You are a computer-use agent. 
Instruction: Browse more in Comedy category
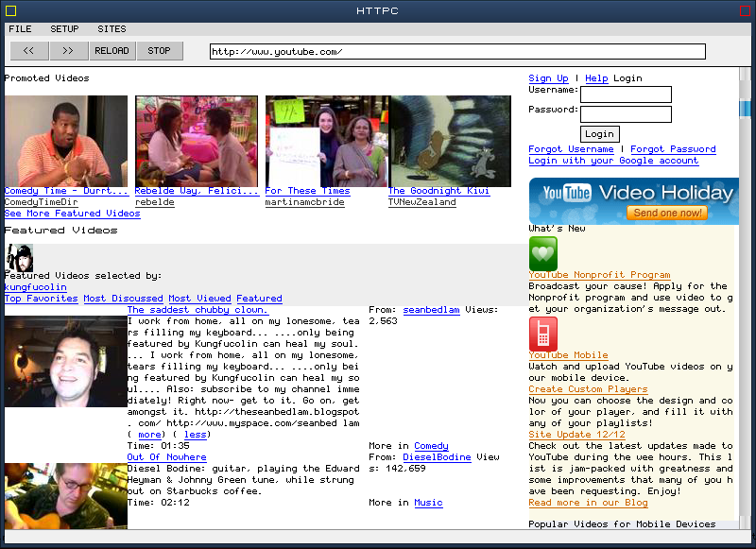(x=432, y=446)
